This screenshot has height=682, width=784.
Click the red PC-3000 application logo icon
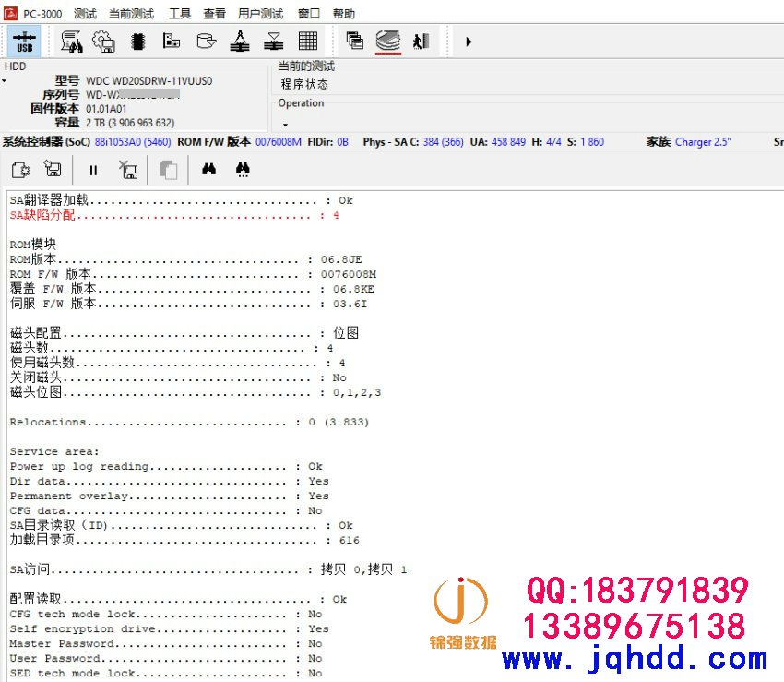(10, 13)
